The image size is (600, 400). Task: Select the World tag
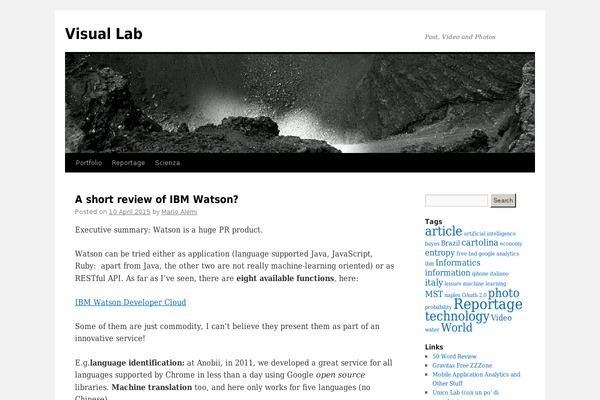(x=457, y=328)
